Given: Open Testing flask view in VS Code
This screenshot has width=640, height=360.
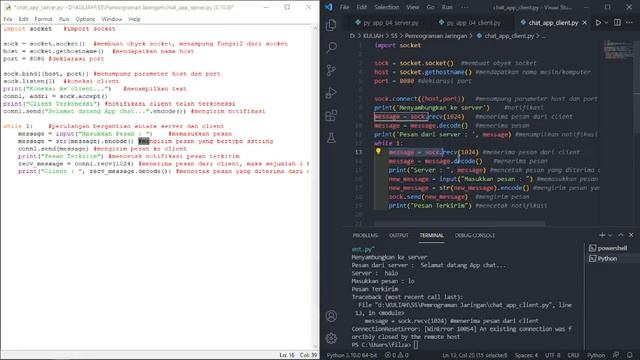Looking at the screenshot, I should coord(331,138).
